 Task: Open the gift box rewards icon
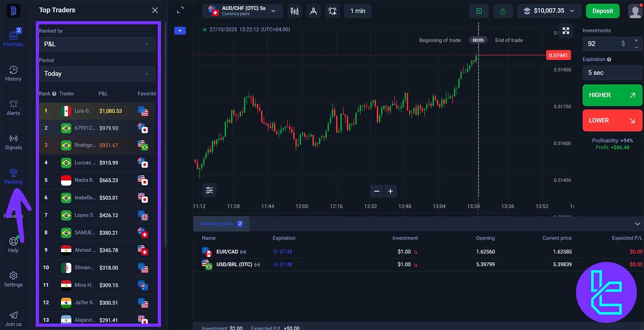pyautogui.click(x=503, y=11)
